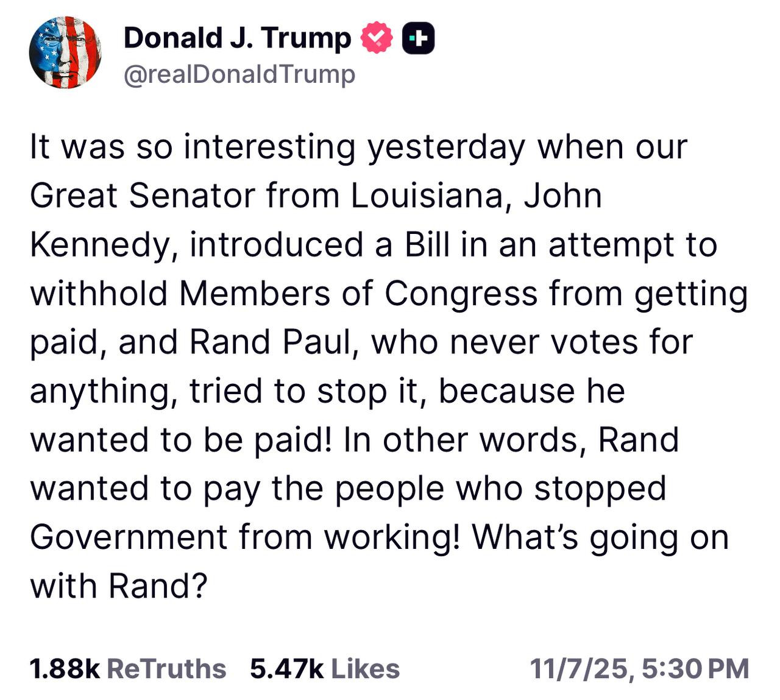Click the word Congress in the post
780x700 pixels.
coord(461,294)
